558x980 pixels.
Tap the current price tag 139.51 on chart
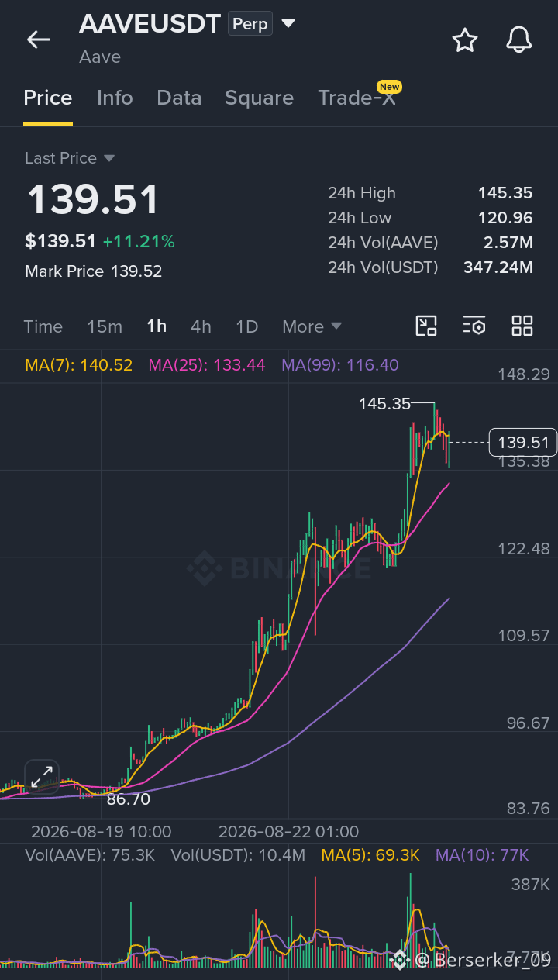tap(523, 443)
